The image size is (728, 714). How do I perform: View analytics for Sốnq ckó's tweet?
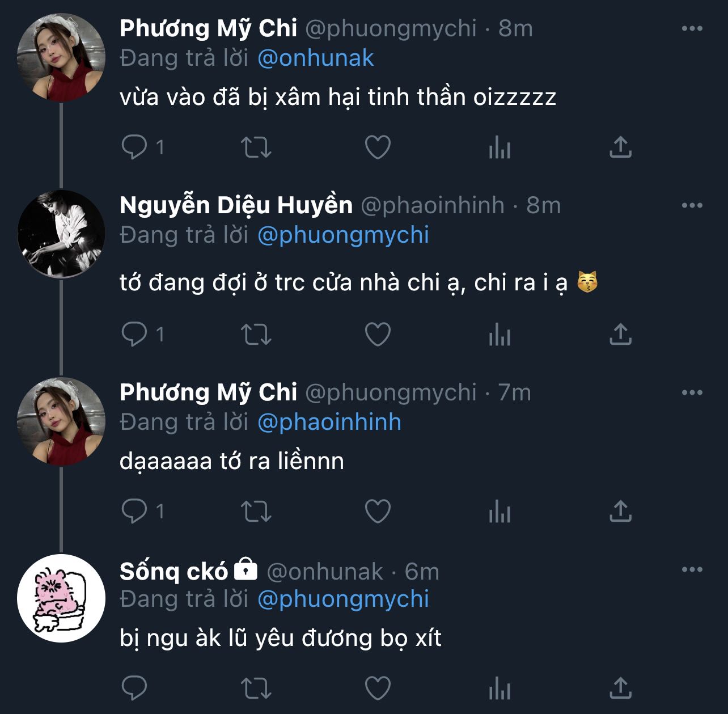tap(500, 688)
